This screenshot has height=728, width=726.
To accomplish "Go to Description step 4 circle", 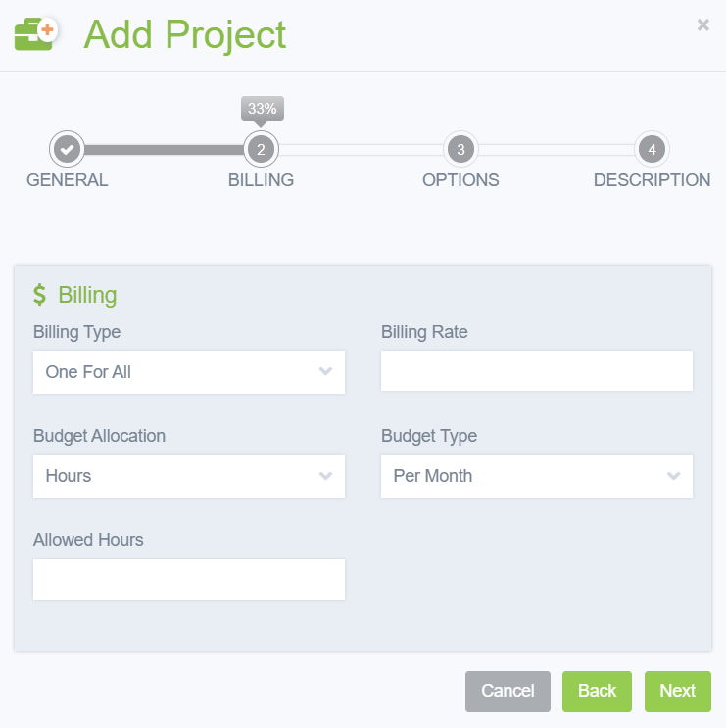I will (x=652, y=150).
